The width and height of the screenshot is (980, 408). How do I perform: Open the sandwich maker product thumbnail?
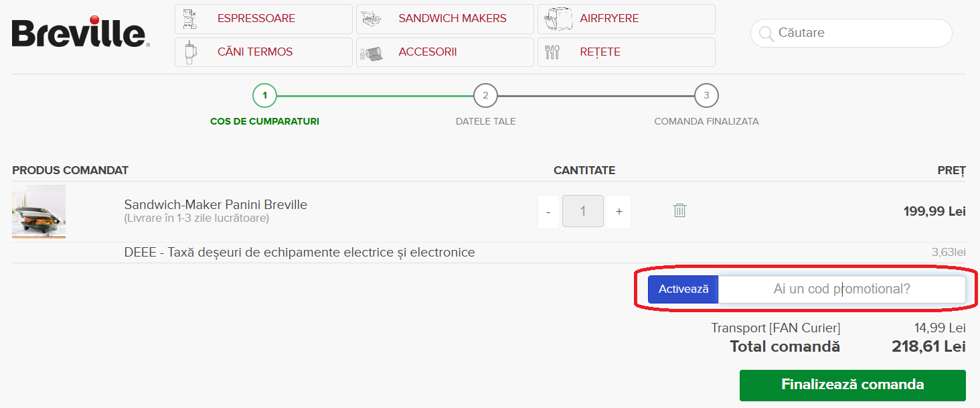[x=38, y=211]
